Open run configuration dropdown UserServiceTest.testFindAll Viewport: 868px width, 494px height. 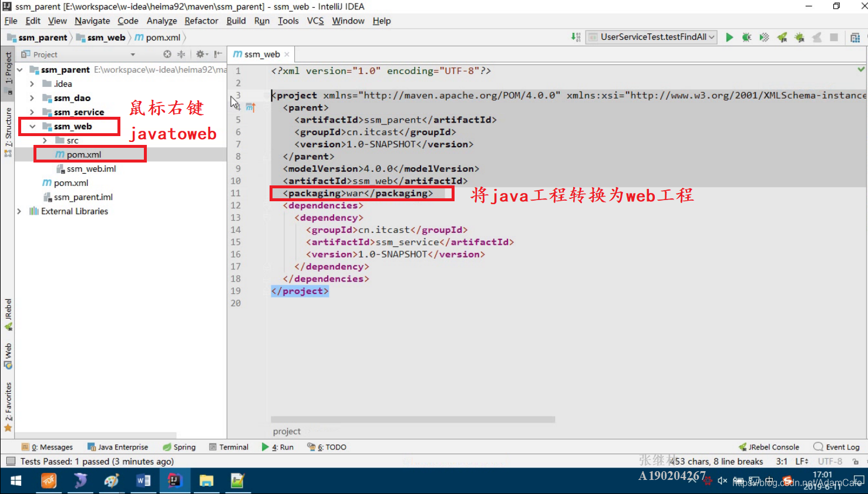tap(652, 37)
